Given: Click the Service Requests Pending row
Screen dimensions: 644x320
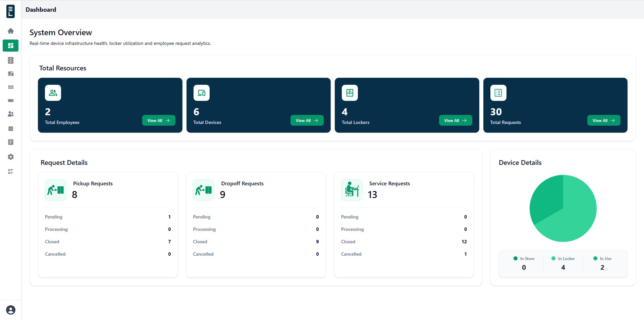Looking at the screenshot, I should pos(404,217).
